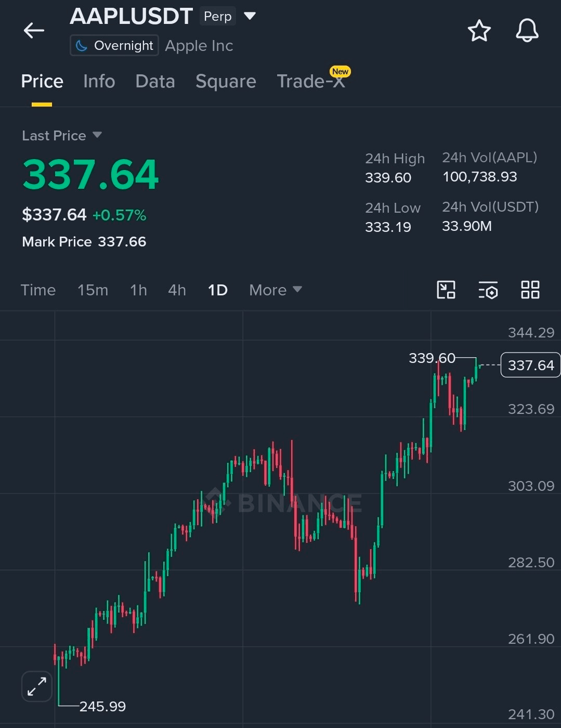Expand chart to fullscreen
The height and width of the screenshot is (728, 561).
coord(37,686)
